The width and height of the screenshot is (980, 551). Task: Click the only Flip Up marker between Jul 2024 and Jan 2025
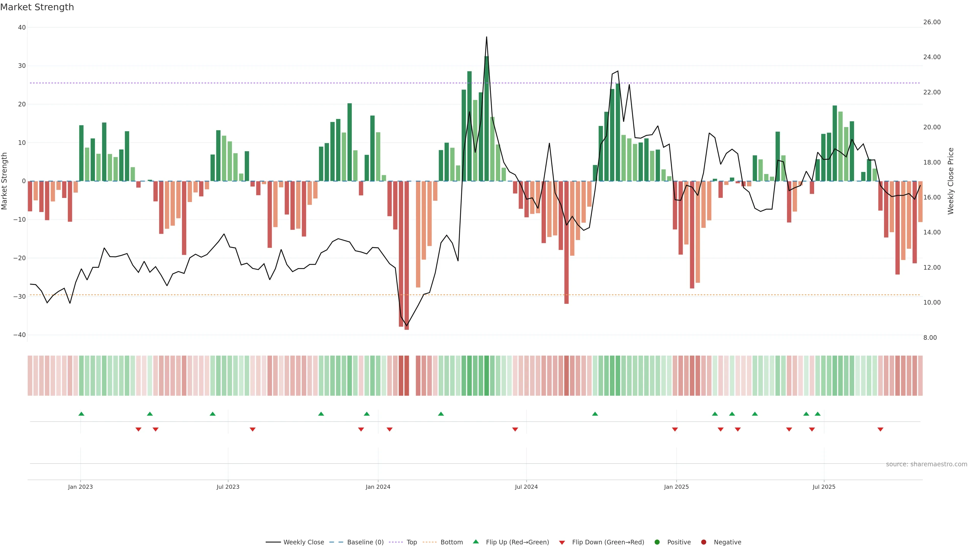point(595,414)
